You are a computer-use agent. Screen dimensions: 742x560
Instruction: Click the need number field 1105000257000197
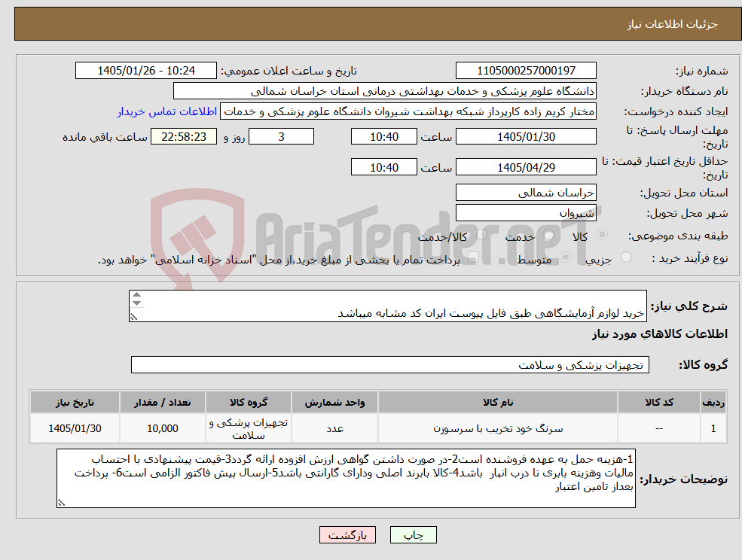coord(526,71)
